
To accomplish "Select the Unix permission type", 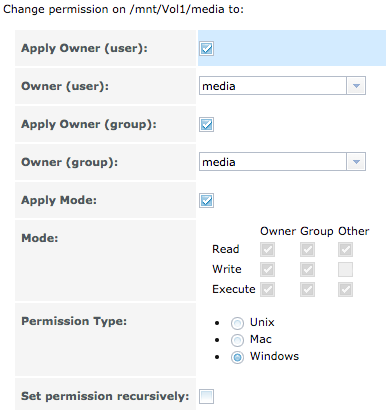I will coord(237,323).
